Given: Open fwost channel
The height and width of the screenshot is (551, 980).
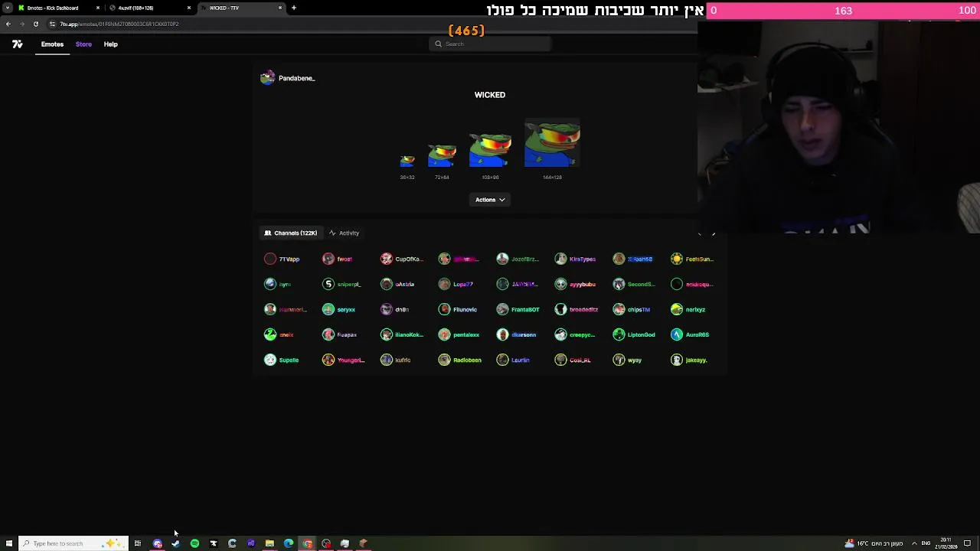Looking at the screenshot, I should pos(337,259).
